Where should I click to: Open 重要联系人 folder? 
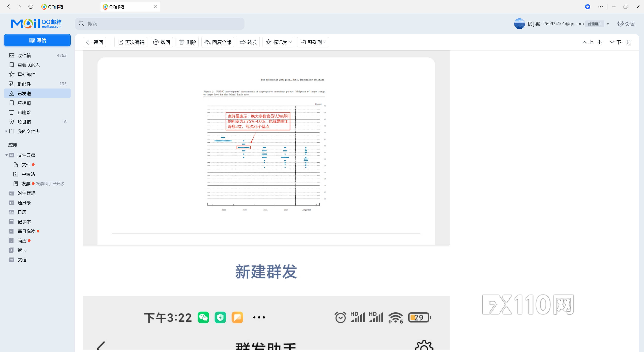click(37, 65)
